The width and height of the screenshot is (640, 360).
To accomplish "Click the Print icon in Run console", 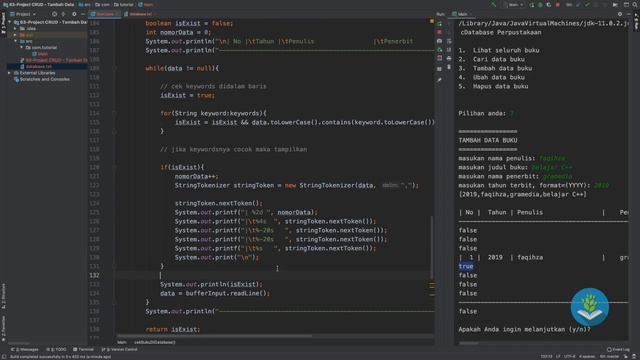I will point(449,59).
